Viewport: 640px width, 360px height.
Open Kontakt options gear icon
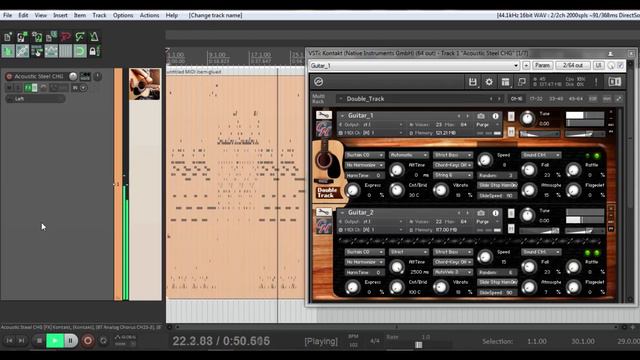pyautogui.click(x=489, y=82)
